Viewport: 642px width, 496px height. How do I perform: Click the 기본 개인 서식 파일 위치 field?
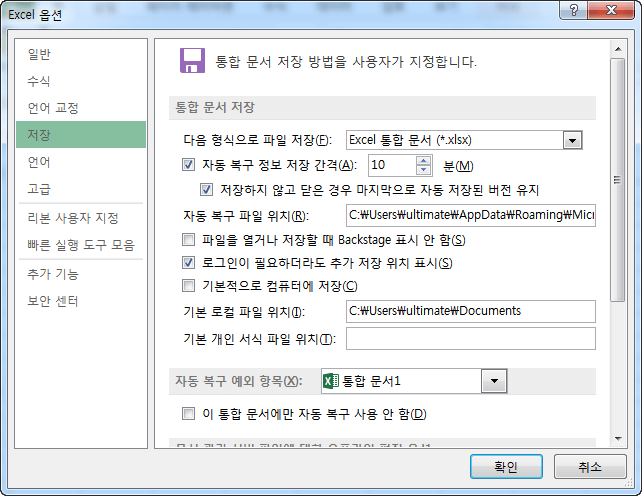pos(471,339)
